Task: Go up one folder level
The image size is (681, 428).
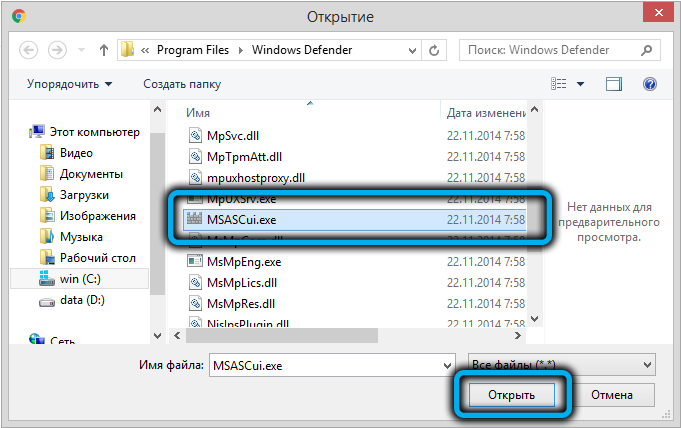Action: 103,50
